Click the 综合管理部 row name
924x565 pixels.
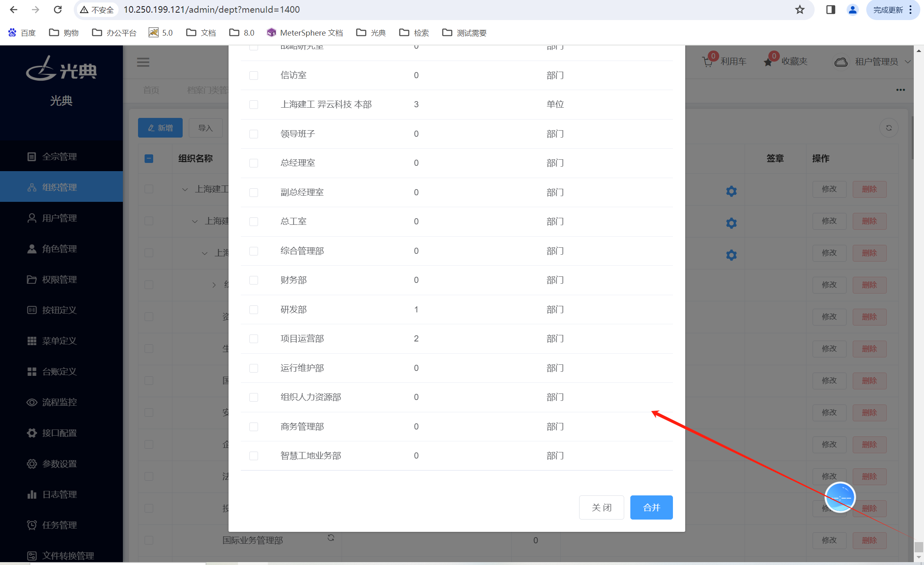pyautogui.click(x=302, y=251)
